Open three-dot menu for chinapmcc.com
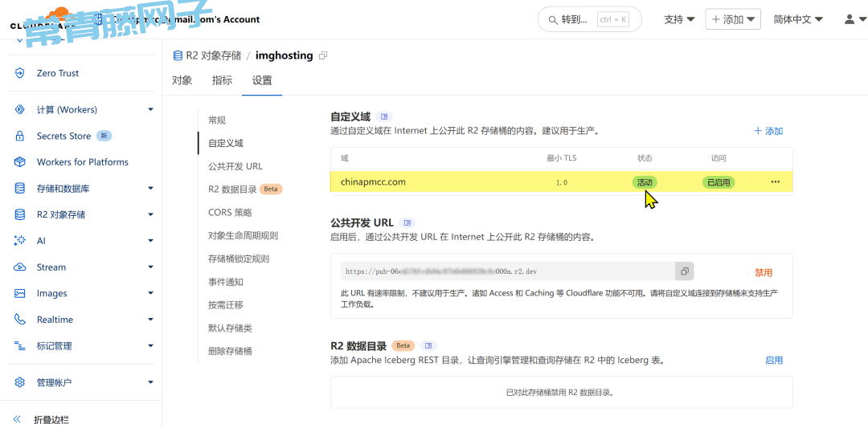The height and width of the screenshot is (428, 868). point(775,182)
